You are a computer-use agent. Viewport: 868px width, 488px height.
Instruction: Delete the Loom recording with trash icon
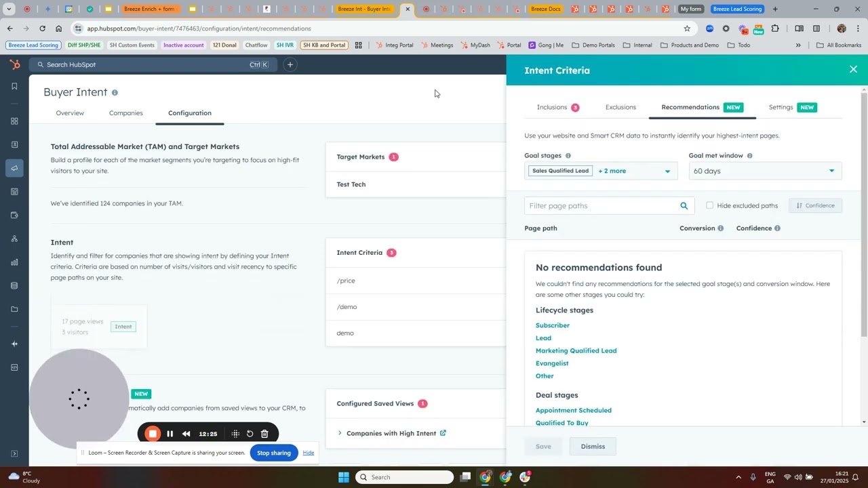coord(264,434)
